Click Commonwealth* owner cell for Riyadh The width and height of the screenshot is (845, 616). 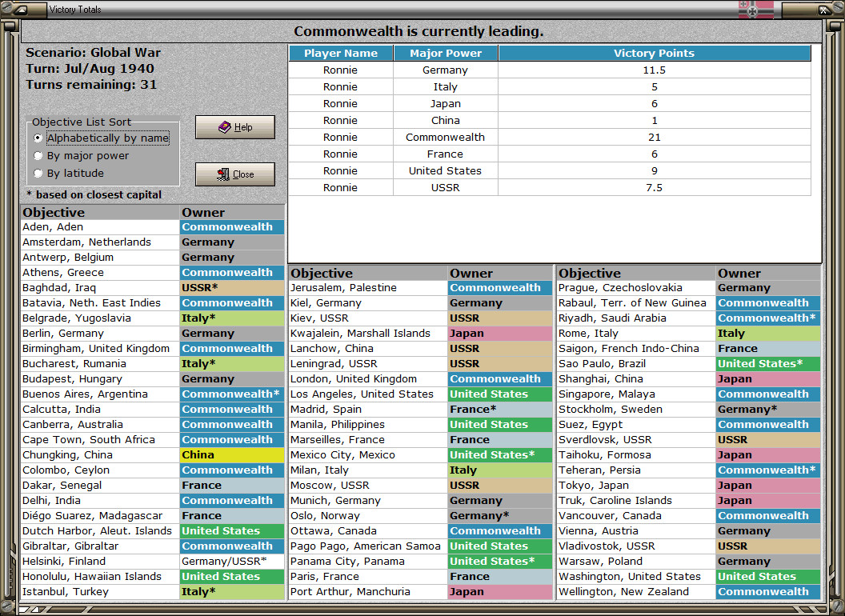(768, 318)
